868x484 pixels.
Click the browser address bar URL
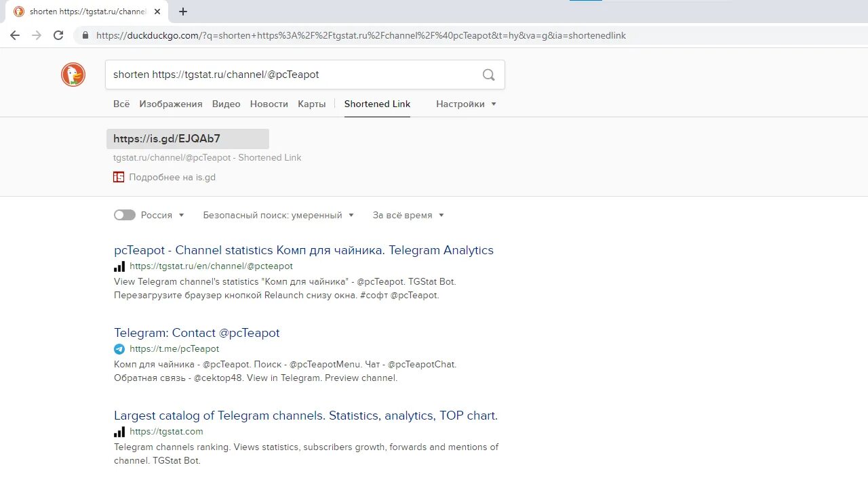[x=361, y=35]
